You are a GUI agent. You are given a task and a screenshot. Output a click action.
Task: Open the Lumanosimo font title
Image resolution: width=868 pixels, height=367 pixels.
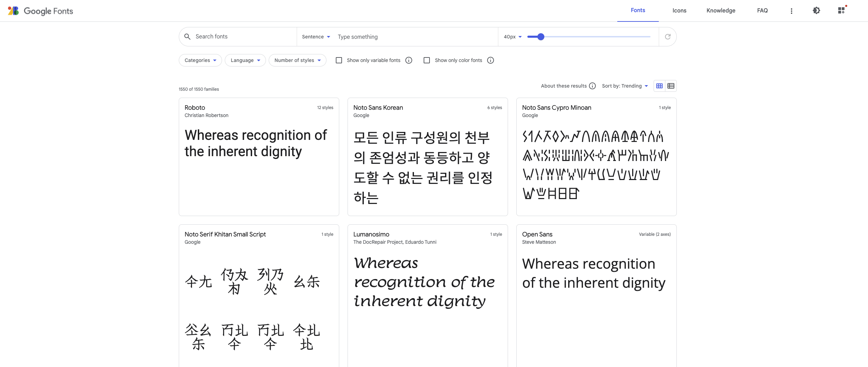371,234
